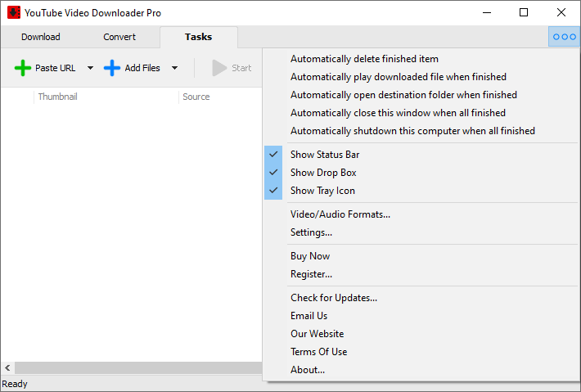Toggle Show Status Bar option
This screenshot has width=581, height=392.
[421, 155]
